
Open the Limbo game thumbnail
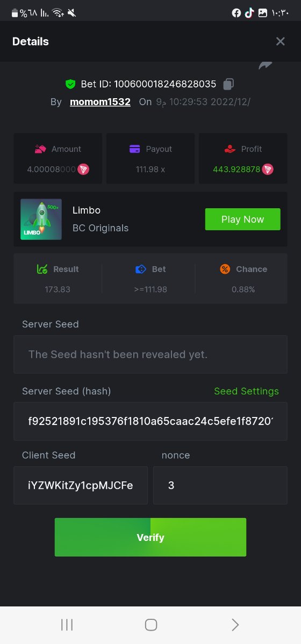tap(41, 219)
